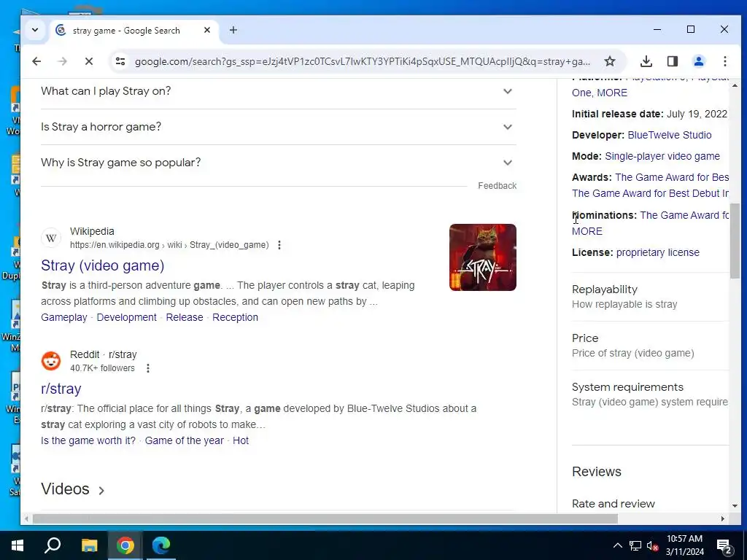Click muted volume icon in tray
The height and width of the screenshot is (560, 747).
tap(652, 545)
